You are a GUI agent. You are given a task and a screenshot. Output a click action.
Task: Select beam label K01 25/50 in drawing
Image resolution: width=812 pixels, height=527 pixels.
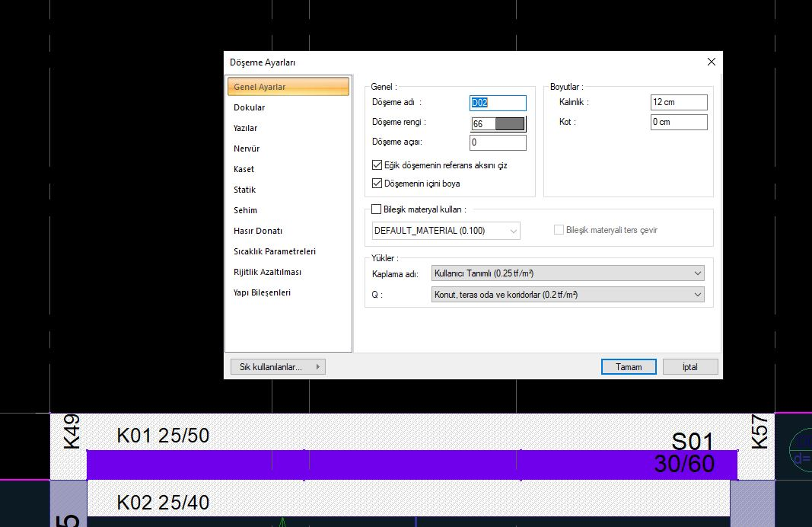(x=163, y=436)
